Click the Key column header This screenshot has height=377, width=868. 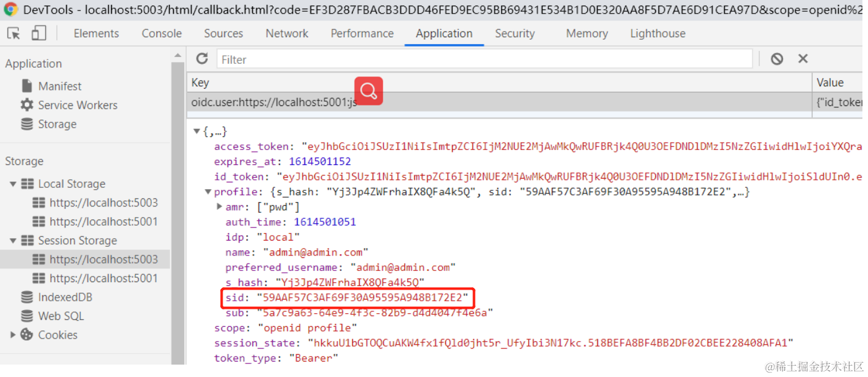tap(499, 82)
